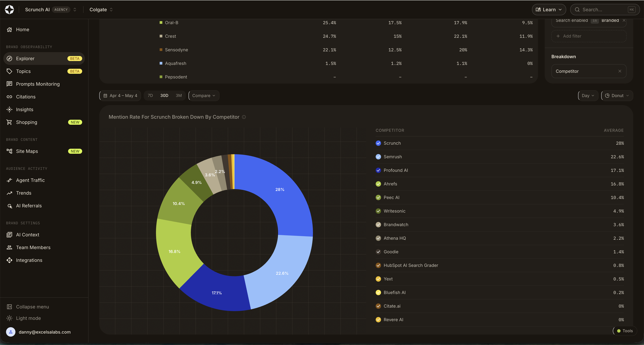644x345 pixels.
Task: Select the 7D time range
Action: 150,96
